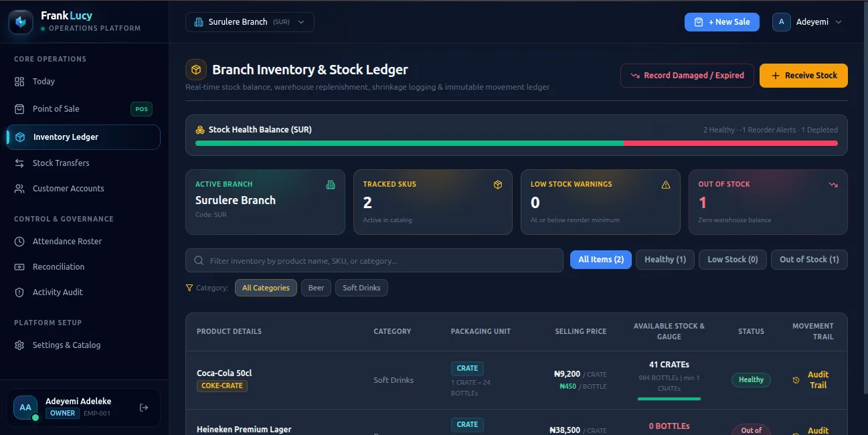Click the Coca-Cola CRATE packaging badge

pos(467,368)
